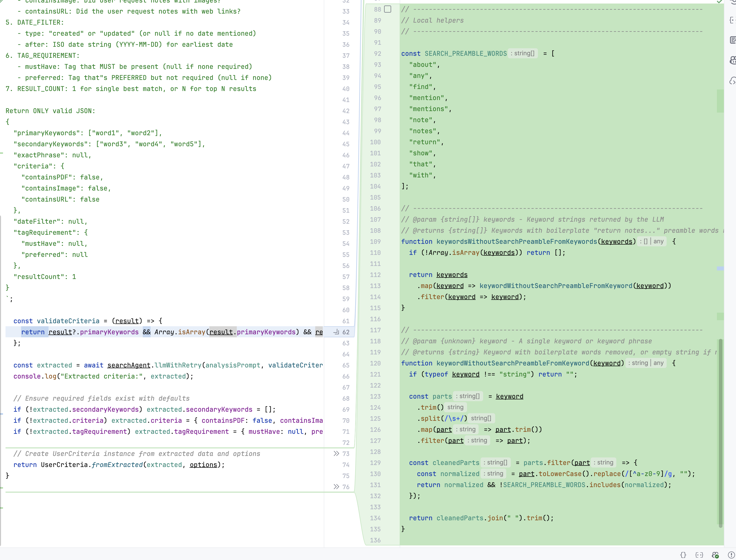The image size is (736, 560).
Task: Apply the change arrow at line 73
Action: [336, 454]
